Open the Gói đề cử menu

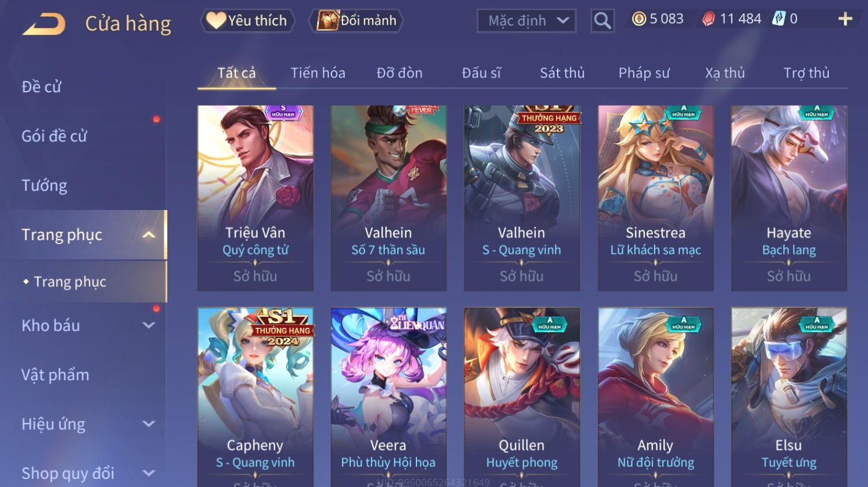pos(54,136)
